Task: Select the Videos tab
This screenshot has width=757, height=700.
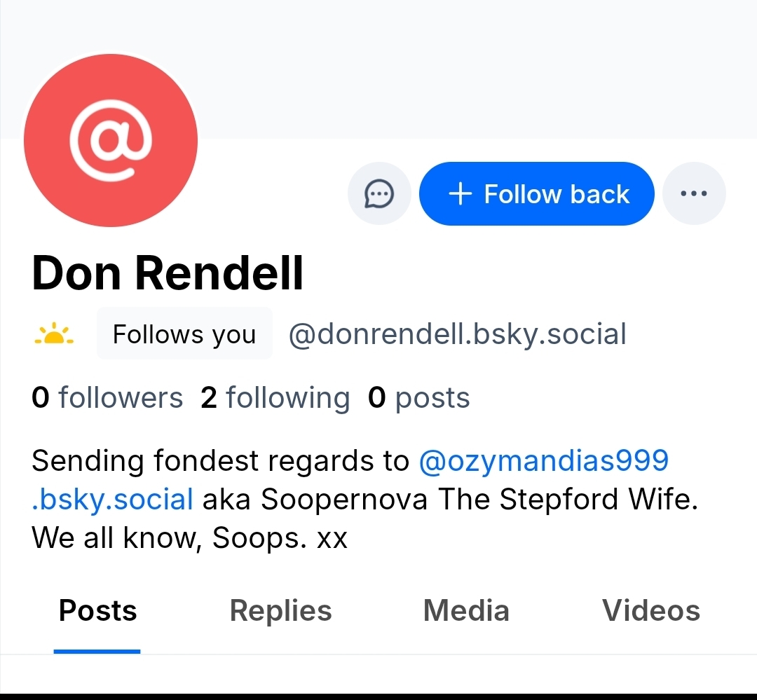Action: click(x=651, y=611)
